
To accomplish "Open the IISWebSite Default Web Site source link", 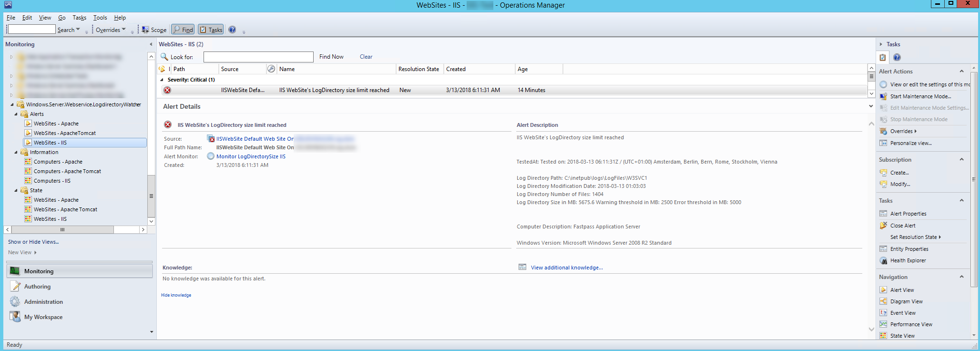I will coord(255,139).
